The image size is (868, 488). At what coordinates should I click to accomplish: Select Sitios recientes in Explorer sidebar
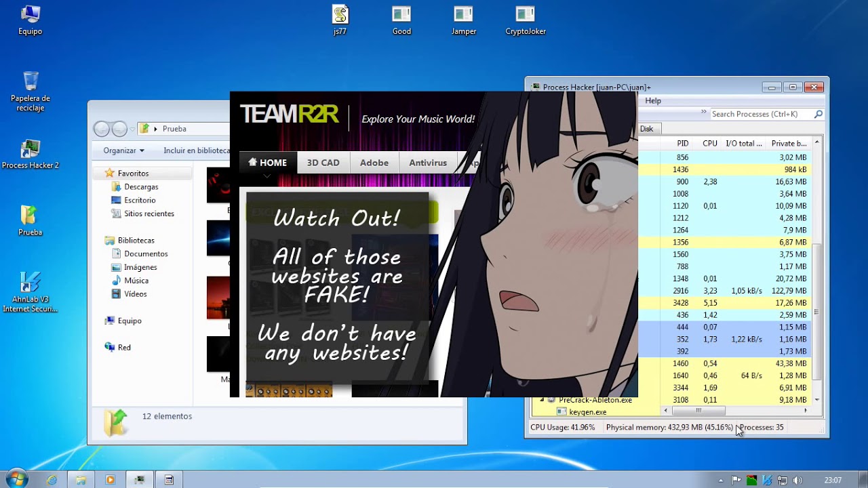click(x=142, y=213)
